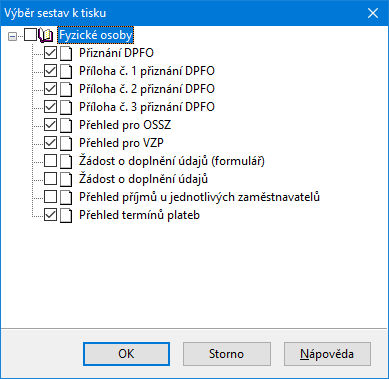Select the Fyzické osoby tree label
The height and width of the screenshot is (379, 389).
(96, 35)
